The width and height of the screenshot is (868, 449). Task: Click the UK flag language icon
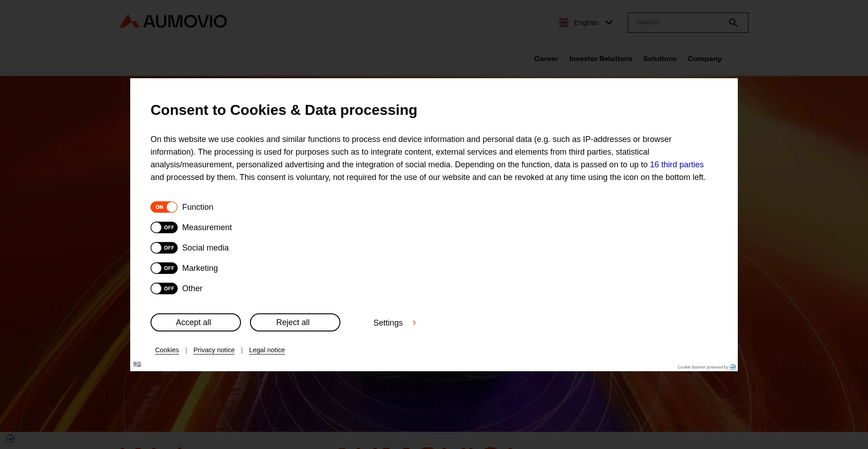coord(563,23)
